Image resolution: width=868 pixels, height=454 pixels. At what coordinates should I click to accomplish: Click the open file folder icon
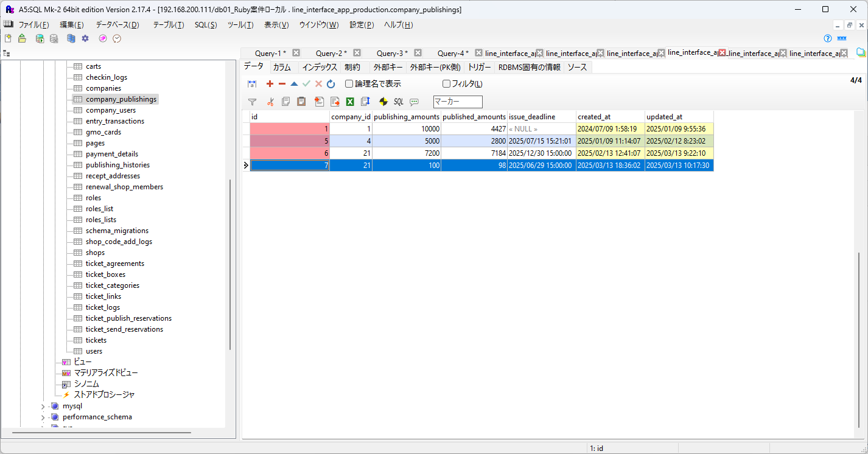pyautogui.click(x=22, y=38)
